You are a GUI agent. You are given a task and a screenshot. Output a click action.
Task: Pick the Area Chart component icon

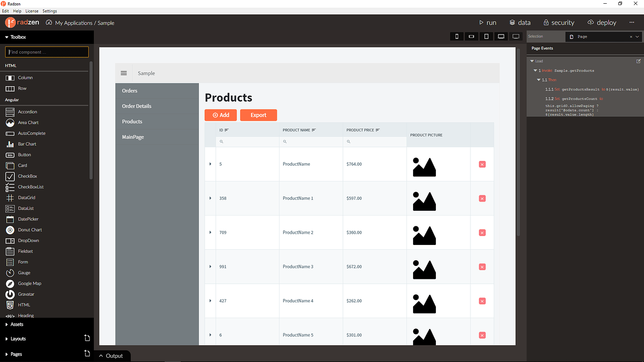click(x=10, y=123)
